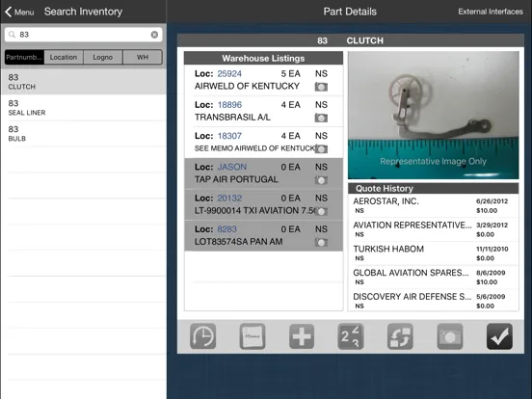Tap camera icon for Loc 20132 listing
This screenshot has width=532, height=399.
(321, 211)
